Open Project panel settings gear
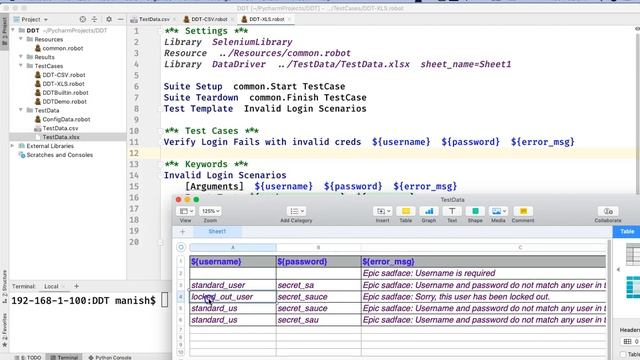 pos(109,19)
